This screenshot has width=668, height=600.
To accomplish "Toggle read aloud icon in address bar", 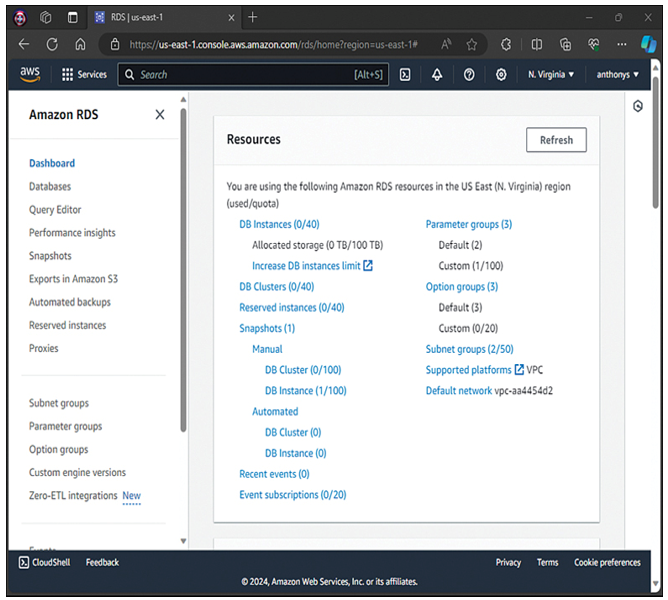I will point(446,44).
